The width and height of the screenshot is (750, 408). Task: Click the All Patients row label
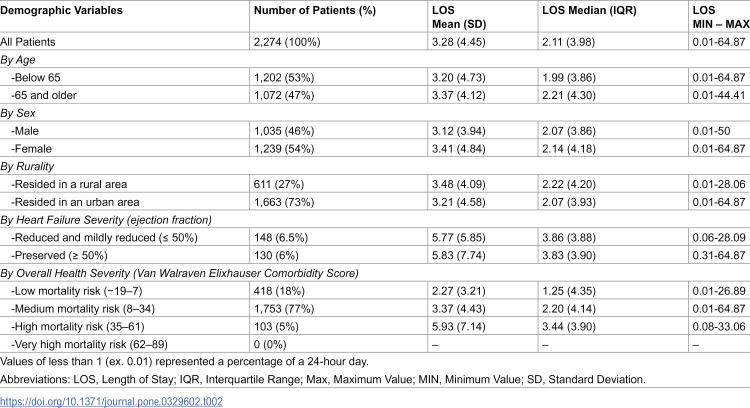[28, 42]
